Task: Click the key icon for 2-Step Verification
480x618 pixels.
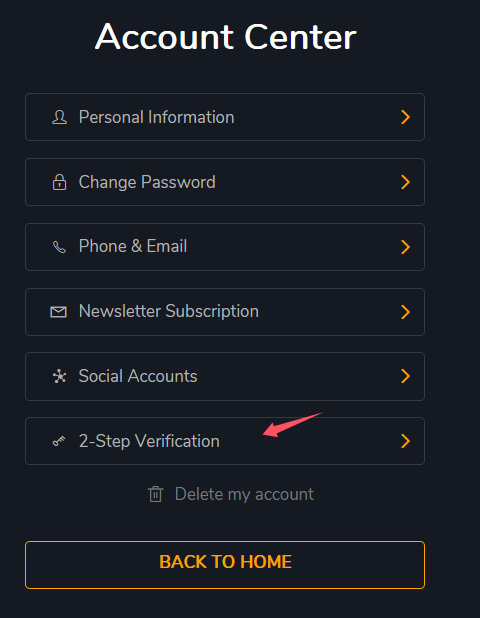Action: (x=59, y=441)
